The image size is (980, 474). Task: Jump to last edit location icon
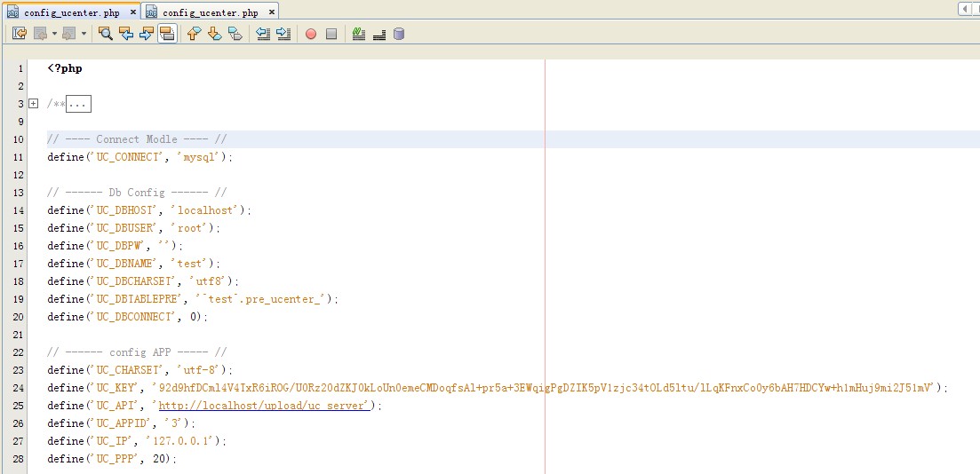click(20, 34)
